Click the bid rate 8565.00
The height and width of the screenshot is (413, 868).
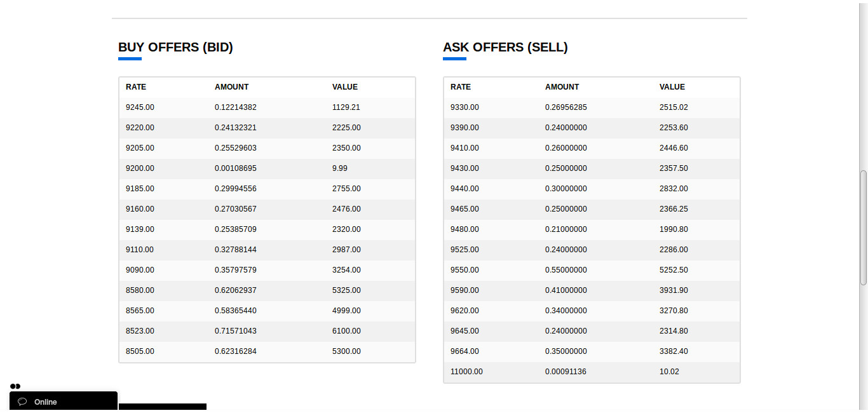tap(140, 311)
